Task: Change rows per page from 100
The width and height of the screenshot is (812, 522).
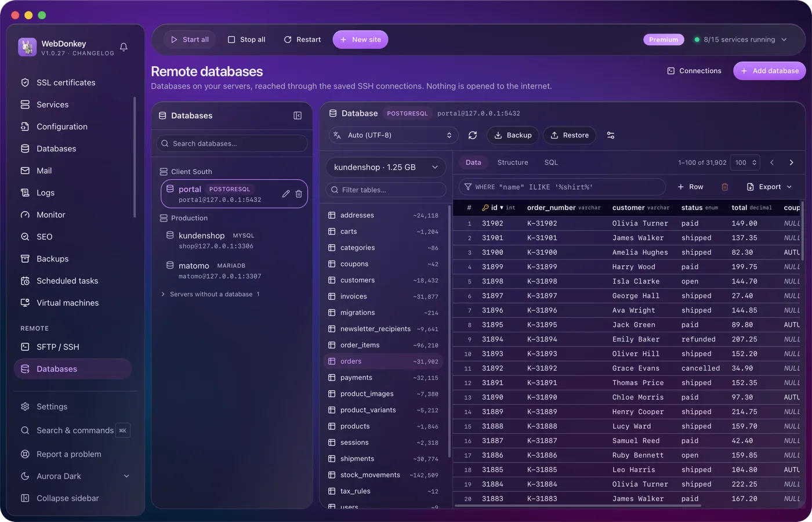Action: pyautogui.click(x=745, y=162)
